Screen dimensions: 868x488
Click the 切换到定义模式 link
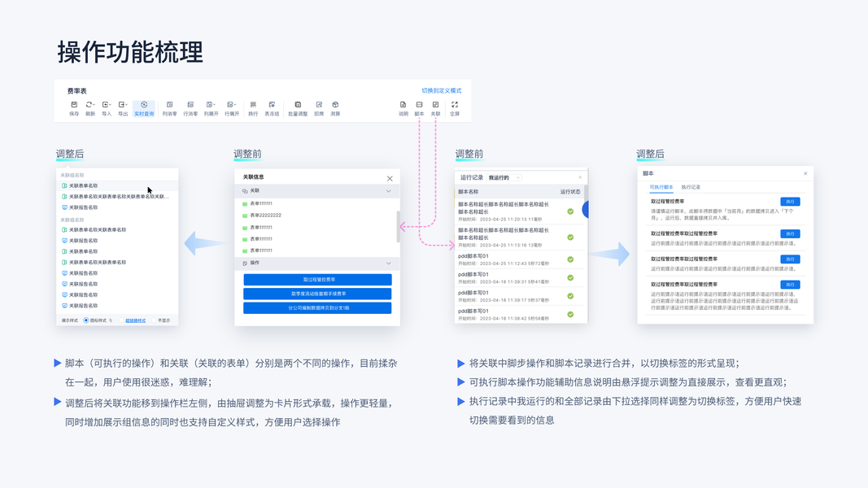click(x=441, y=91)
